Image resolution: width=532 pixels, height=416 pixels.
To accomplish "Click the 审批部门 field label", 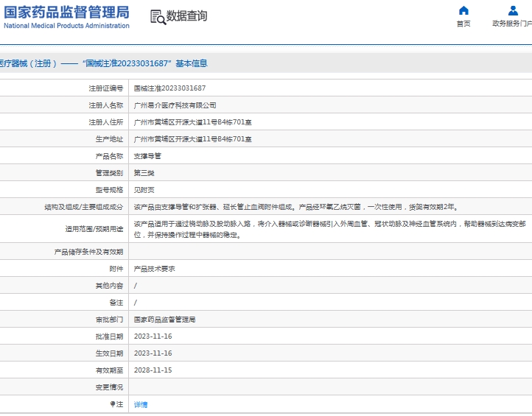I will (x=109, y=320).
